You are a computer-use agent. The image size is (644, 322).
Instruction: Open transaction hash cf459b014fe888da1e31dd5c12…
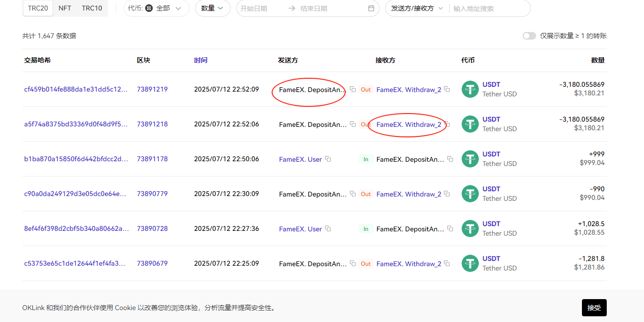(76, 89)
